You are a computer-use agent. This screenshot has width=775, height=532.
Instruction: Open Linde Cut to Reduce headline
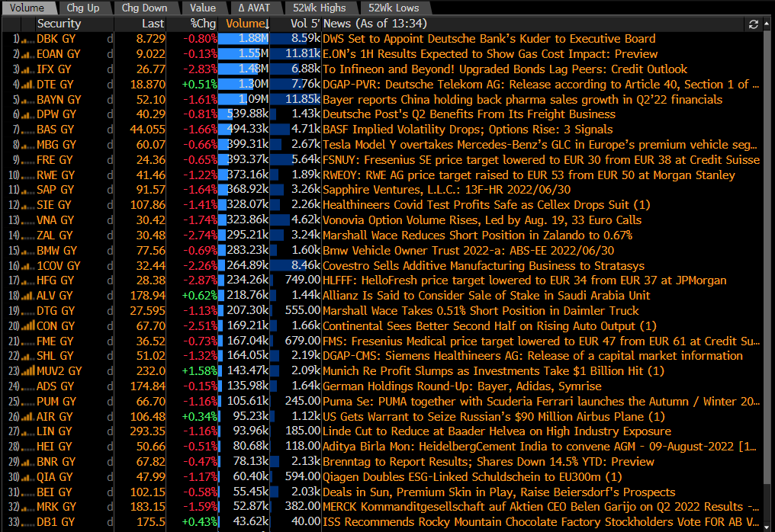click(x=497, y=431)
